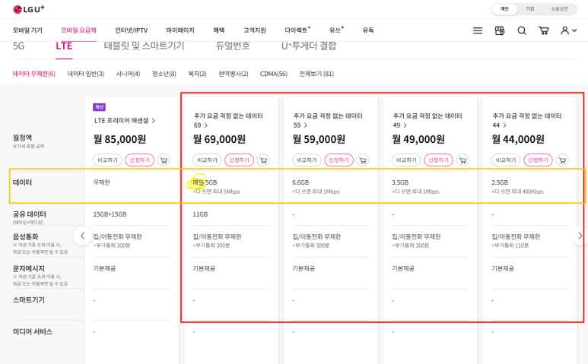Open the search magnifier icon
Image resolution: width=588 pixels, height=364 pixels.
pyautogui.click(x=522, y=30)
